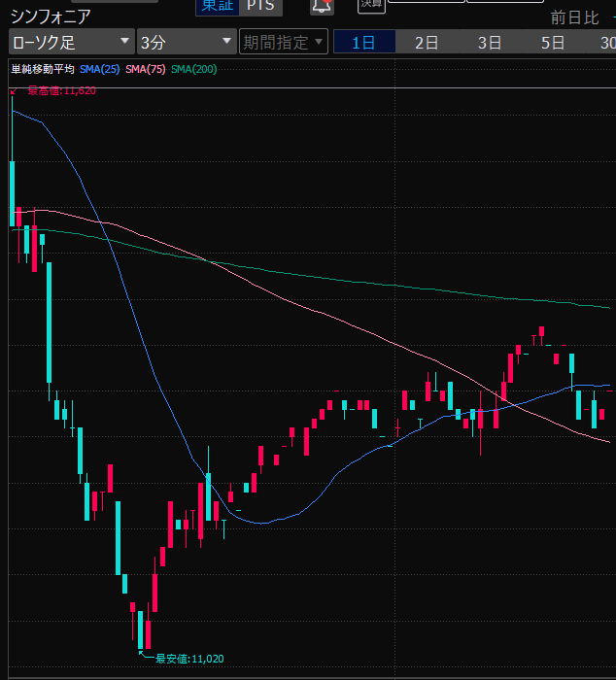Click the SMA(200) legend label
This screenshot has width=616, height=680.
click(x=192, y=70)
